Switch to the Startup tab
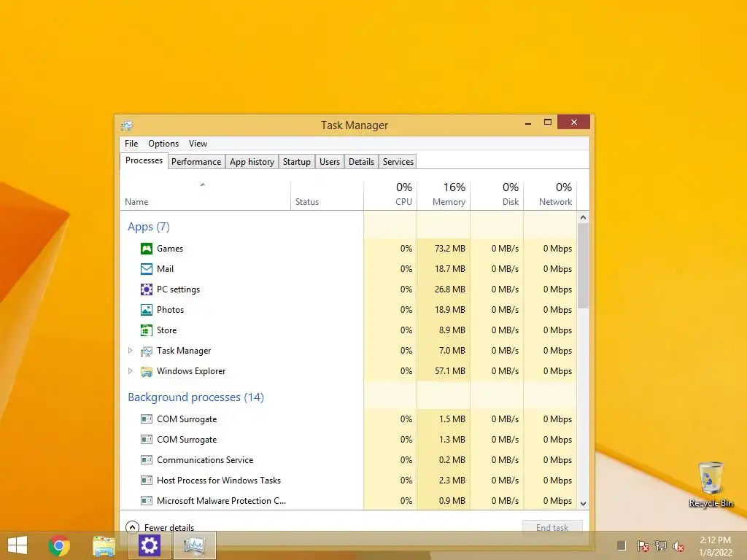 point(297,162)
